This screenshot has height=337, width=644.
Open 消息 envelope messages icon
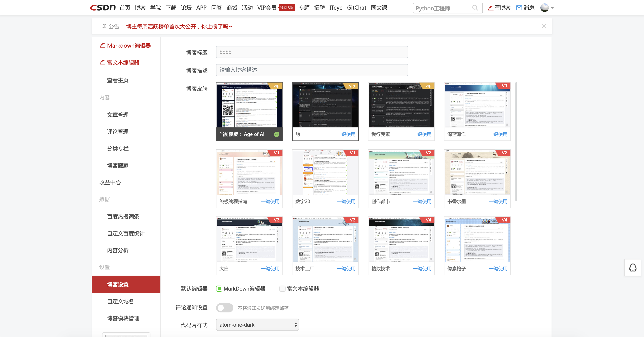519,8
